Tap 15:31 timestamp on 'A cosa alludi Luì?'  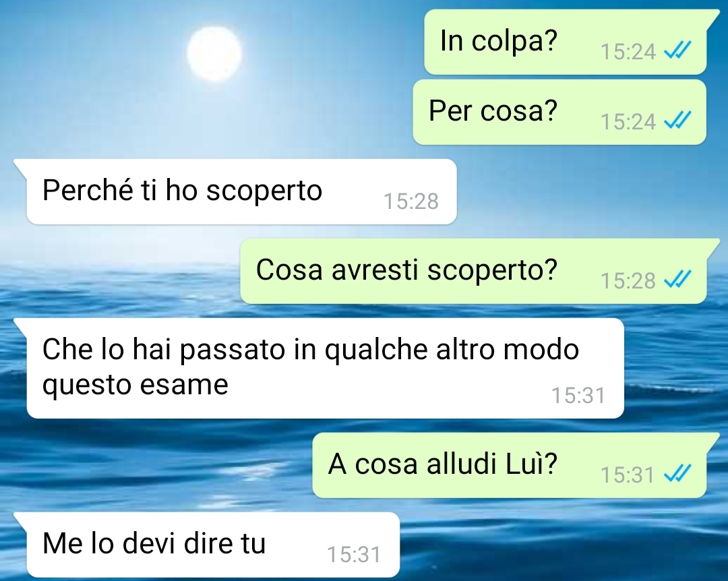point(628,475)
